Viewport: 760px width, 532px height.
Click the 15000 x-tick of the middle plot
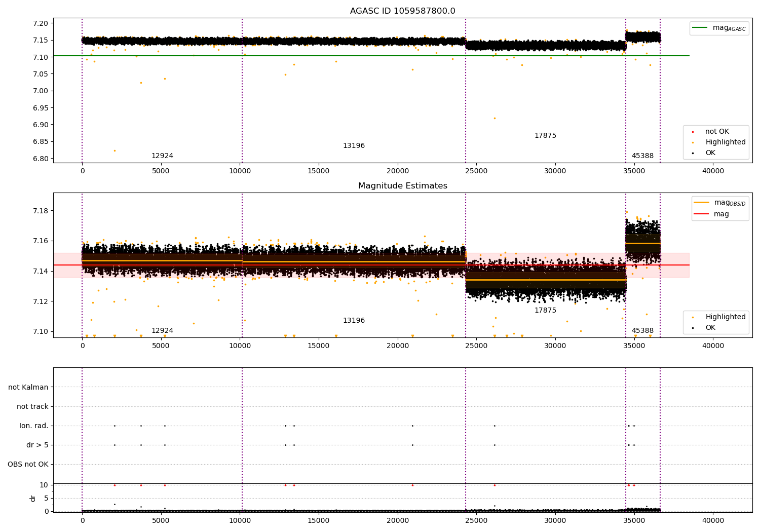click(x=319, y=346)
